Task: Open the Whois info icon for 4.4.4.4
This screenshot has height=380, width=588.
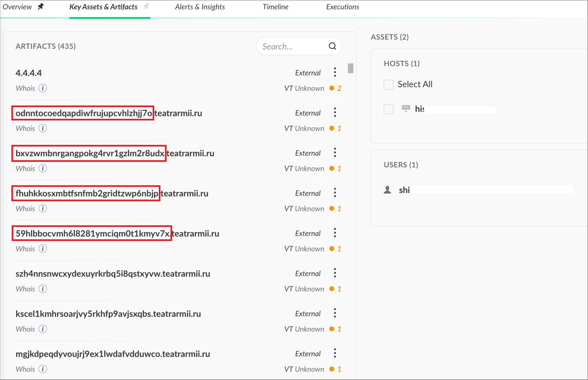Action: (x=43, y=88)
